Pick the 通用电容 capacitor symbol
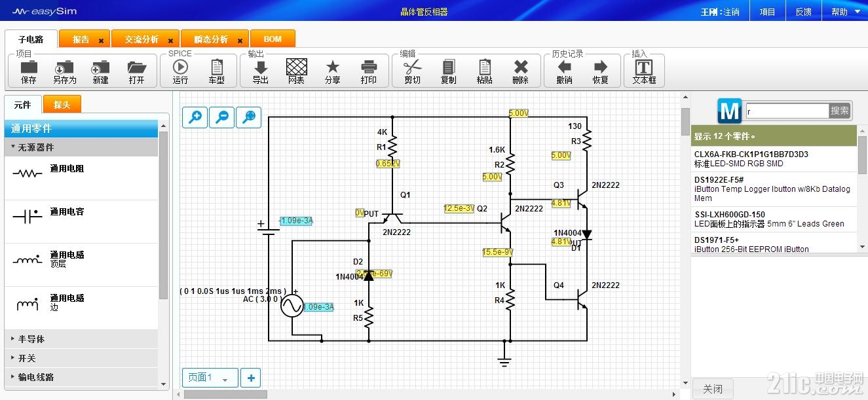 [28, 217]
